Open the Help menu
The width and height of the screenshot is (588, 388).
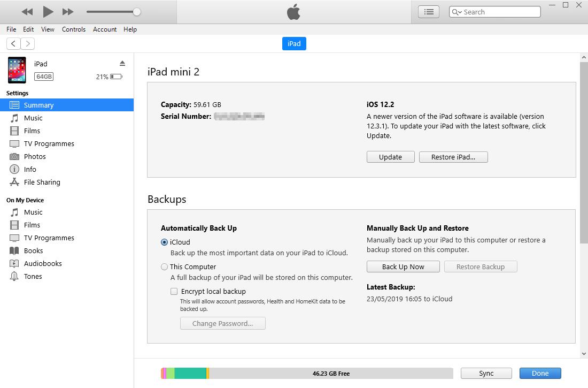point(130,29)
